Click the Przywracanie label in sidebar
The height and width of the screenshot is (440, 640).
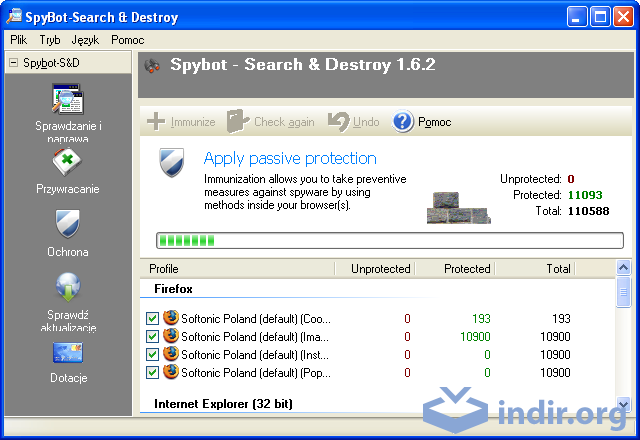coord(68,189)
